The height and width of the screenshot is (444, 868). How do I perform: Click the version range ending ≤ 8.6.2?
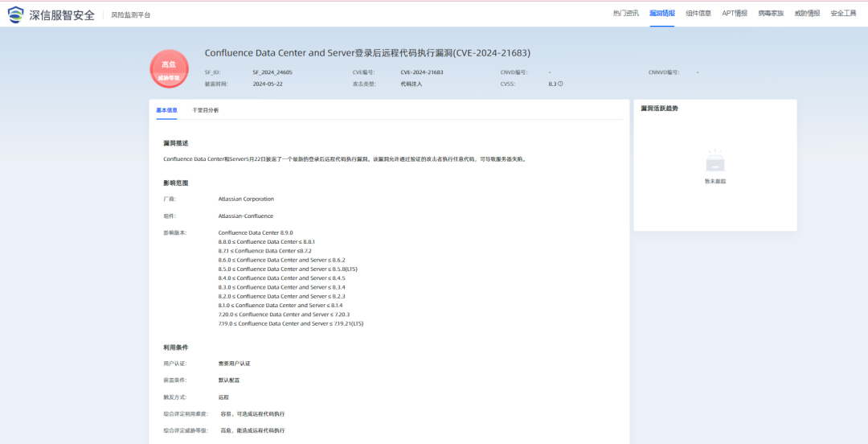tap(282, 260)
